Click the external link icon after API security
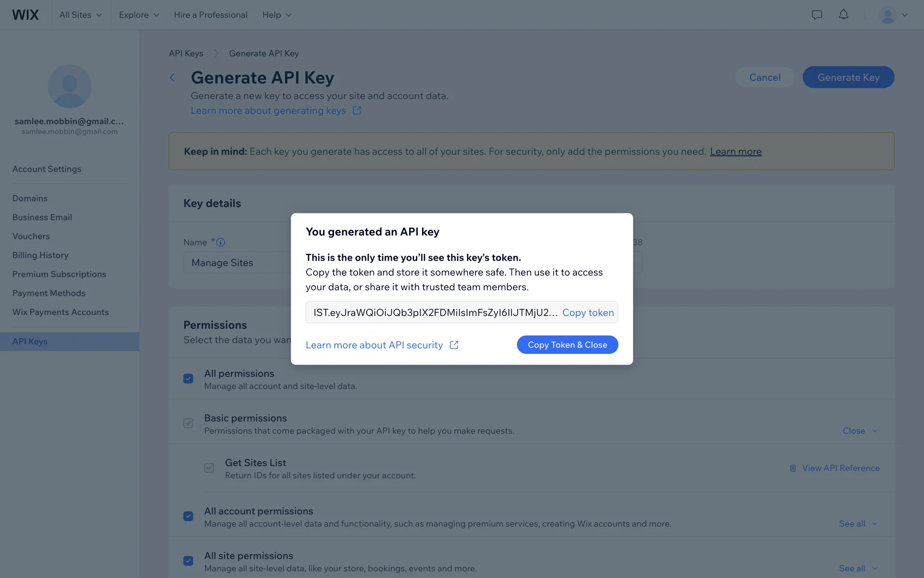 pos(454,345)
